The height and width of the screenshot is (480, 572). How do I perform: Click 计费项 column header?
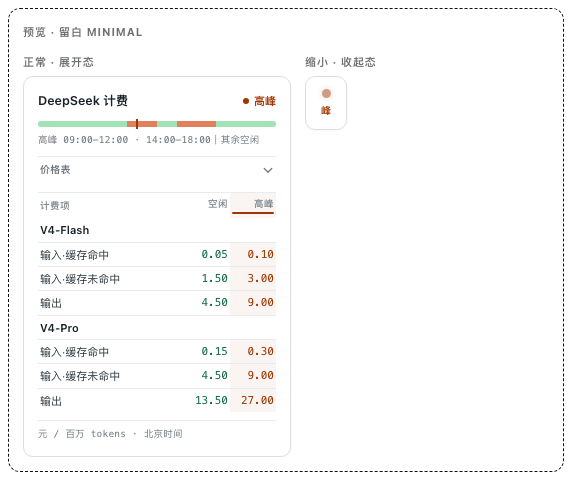(55, 206)
